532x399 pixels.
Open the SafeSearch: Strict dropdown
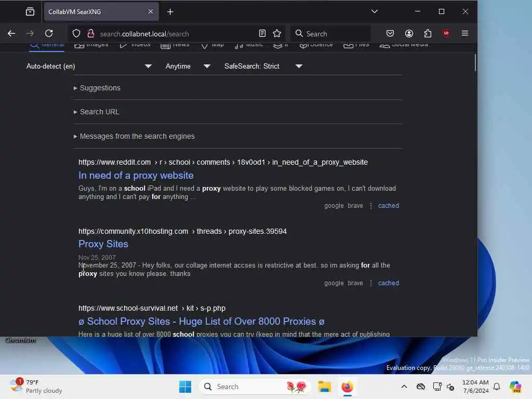pyautogui.click(x=263, y=66)
